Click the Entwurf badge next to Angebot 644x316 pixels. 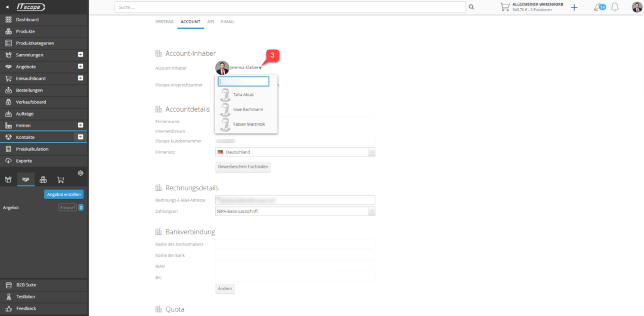point(68,208)
